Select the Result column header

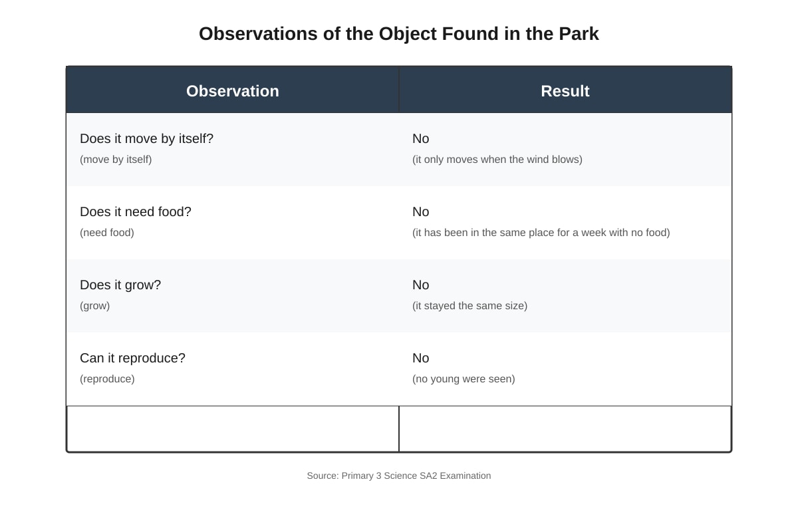(565, 90)
